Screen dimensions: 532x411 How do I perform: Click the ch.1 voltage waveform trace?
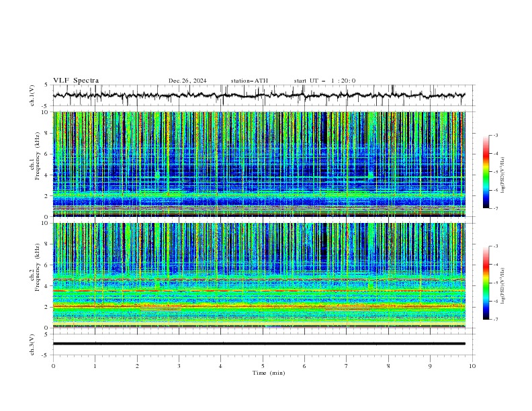(x=259, y=95)
